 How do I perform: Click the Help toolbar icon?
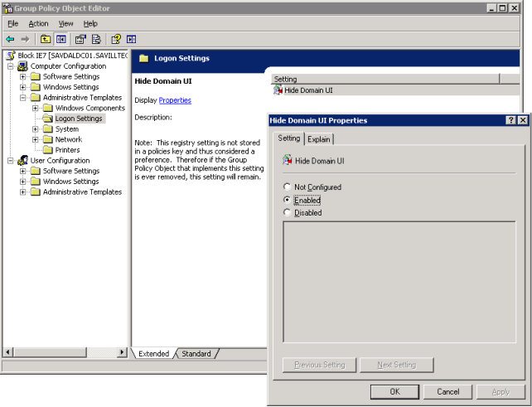(116, 39)
